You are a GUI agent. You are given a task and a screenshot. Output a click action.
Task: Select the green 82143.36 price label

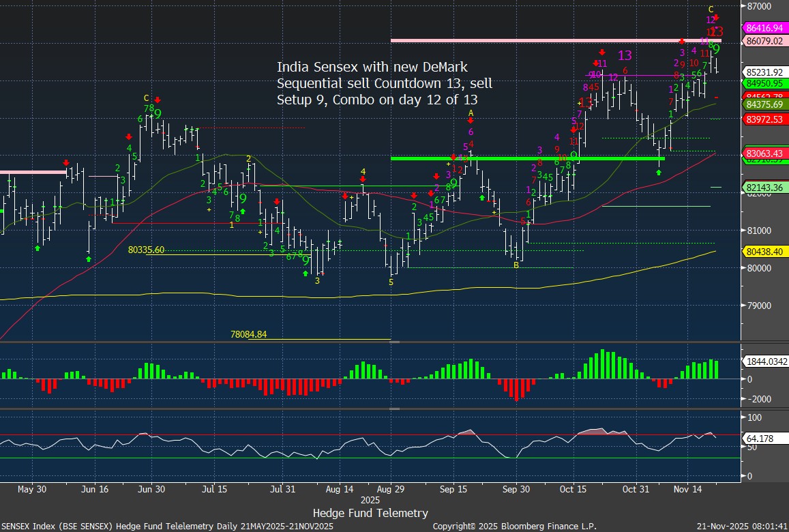coord(764,187)
